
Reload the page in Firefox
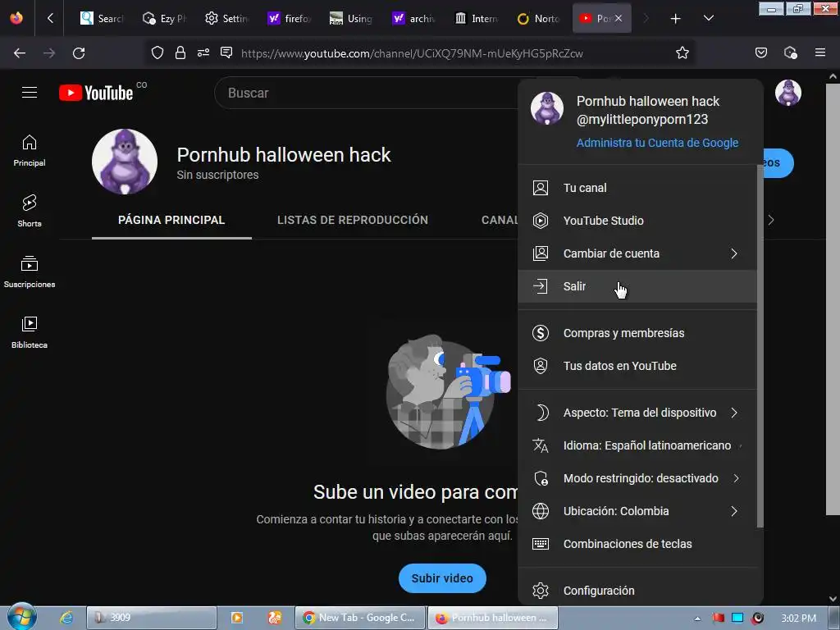coord(79,53)
